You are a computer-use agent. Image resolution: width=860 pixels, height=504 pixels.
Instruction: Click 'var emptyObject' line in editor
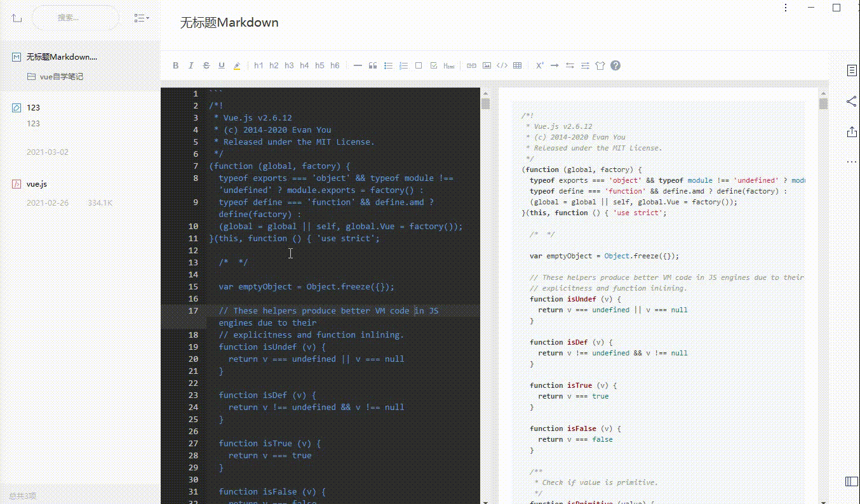click(307, 286)
